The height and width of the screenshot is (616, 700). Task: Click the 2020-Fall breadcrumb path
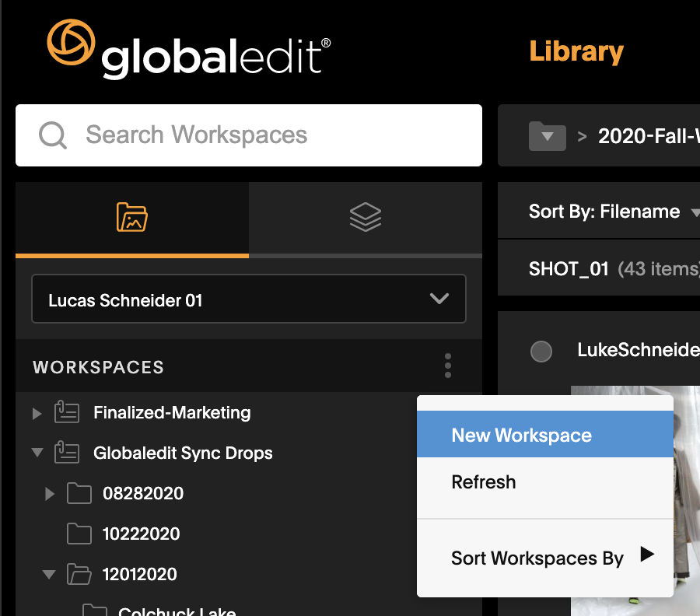pos(649,136)
